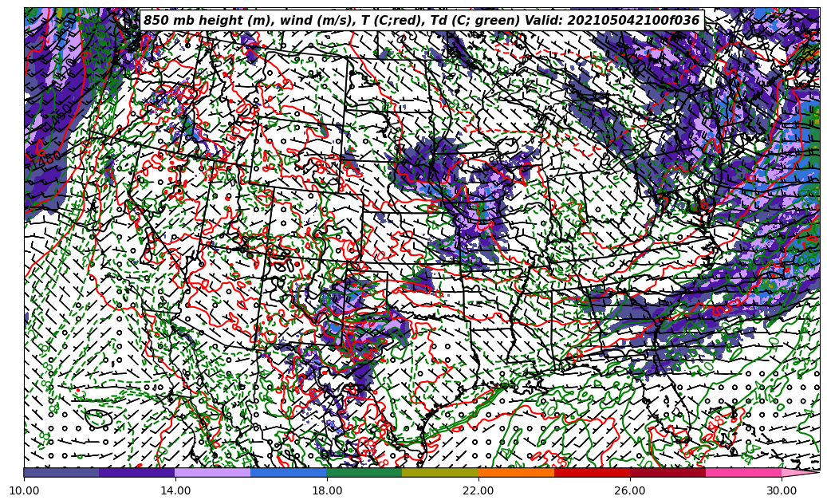
Task: Click the orange 22–24 colorbar segment
Action: pyautogui.click(x=516, y=472)
